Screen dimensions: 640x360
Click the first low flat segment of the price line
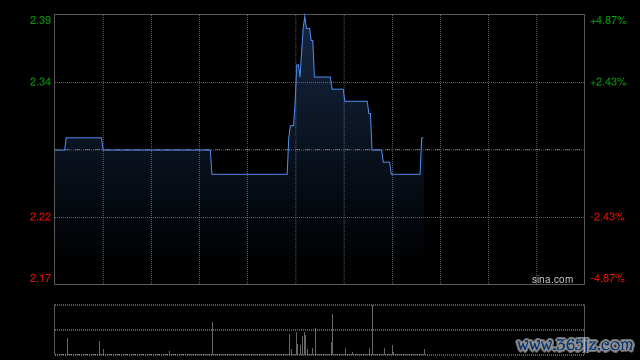pos(249,174)
